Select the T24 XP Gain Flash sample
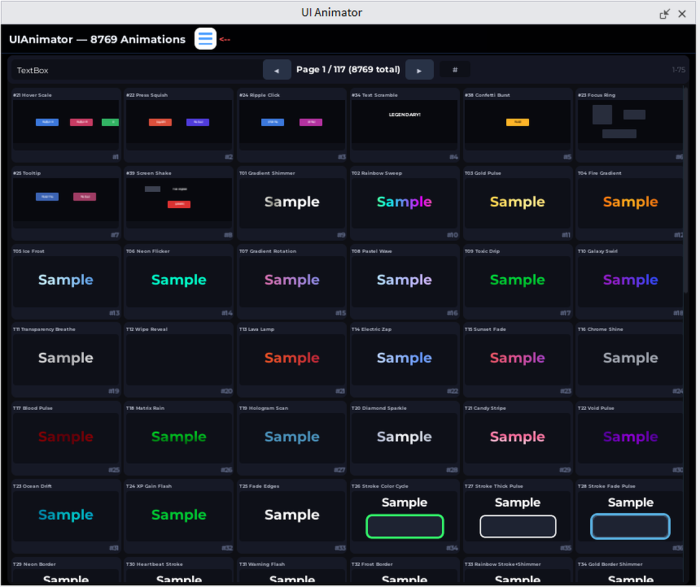Image resolution: width=700 pixels, height=587 pixels. pyautogui.click(x=179, y=515)
